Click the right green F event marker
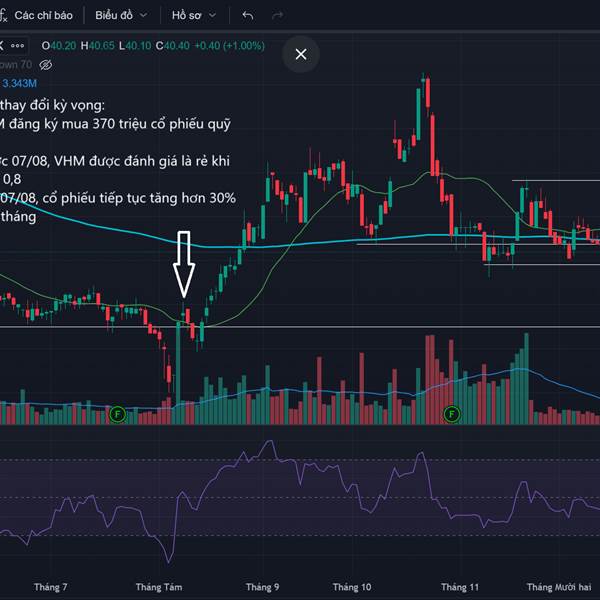 pos(452,414)
